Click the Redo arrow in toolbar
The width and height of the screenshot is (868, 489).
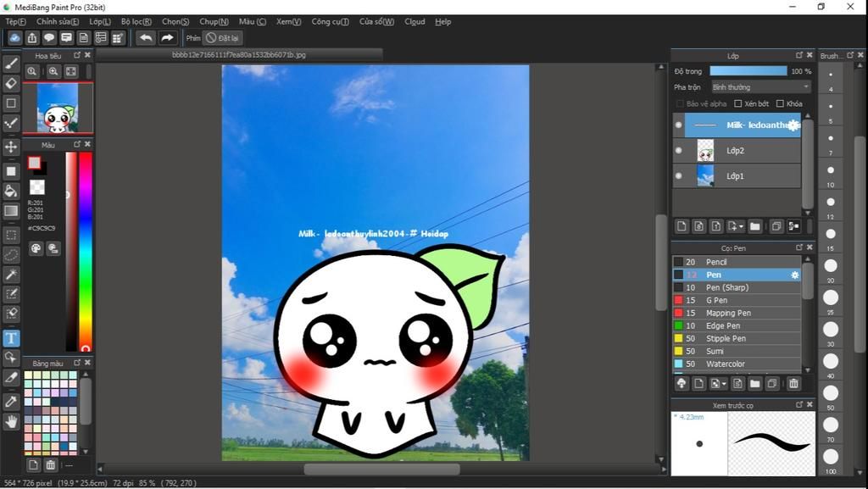click(167, 37)
